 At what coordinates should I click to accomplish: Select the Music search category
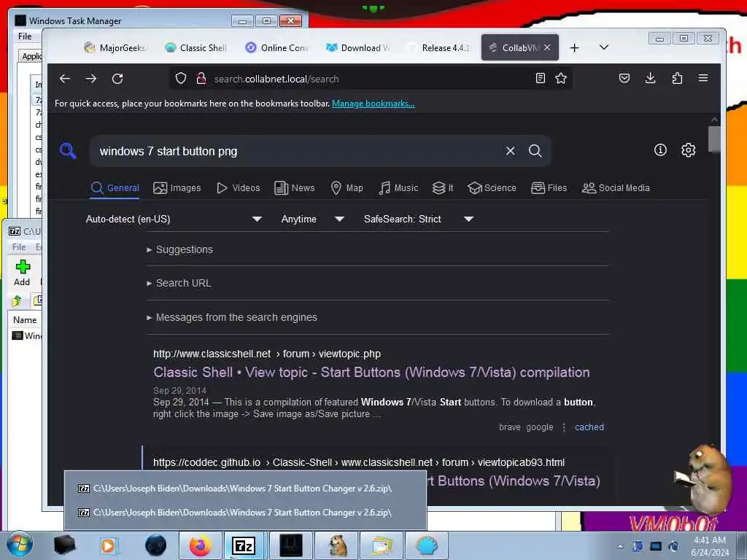[x=398, y=188]
